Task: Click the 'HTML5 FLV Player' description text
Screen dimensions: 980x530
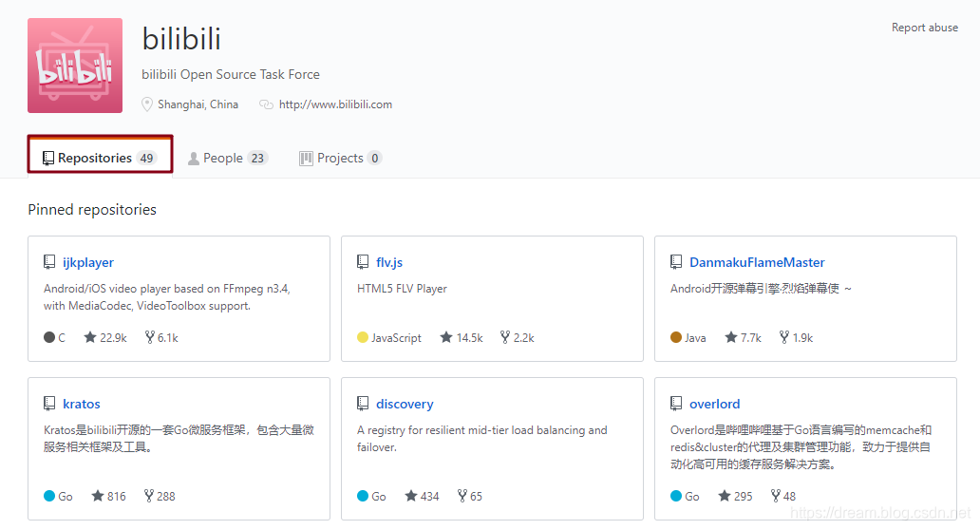Action: (x=402, y=289)
